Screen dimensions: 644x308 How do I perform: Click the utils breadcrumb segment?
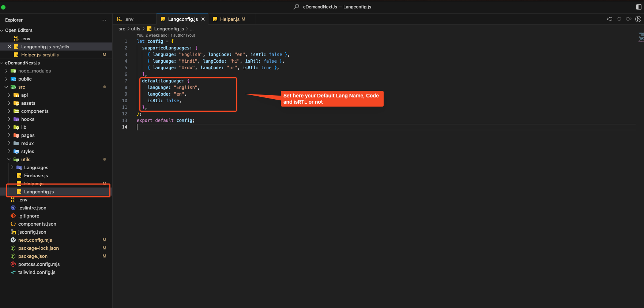pos(136,29)
